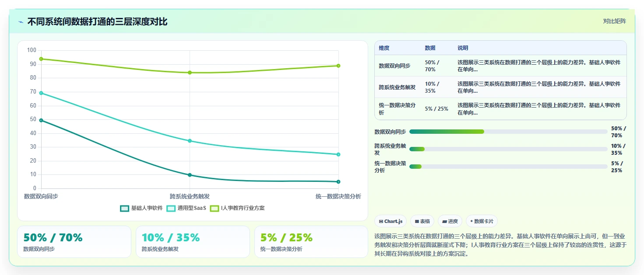Open the 5% / 25% stat card
This screenshot has width=644, height=275.
311,242
